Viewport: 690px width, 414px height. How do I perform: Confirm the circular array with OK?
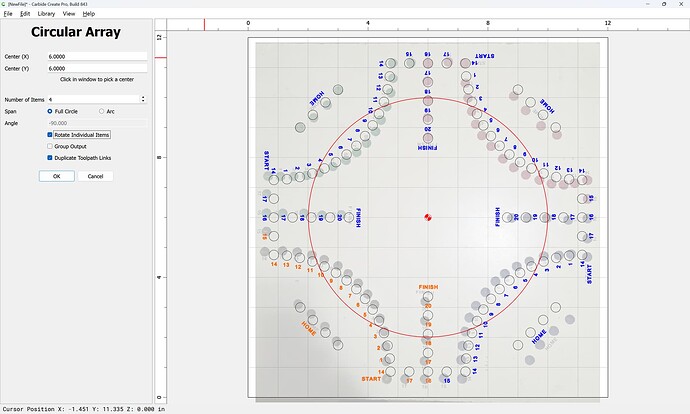point(57,176)
